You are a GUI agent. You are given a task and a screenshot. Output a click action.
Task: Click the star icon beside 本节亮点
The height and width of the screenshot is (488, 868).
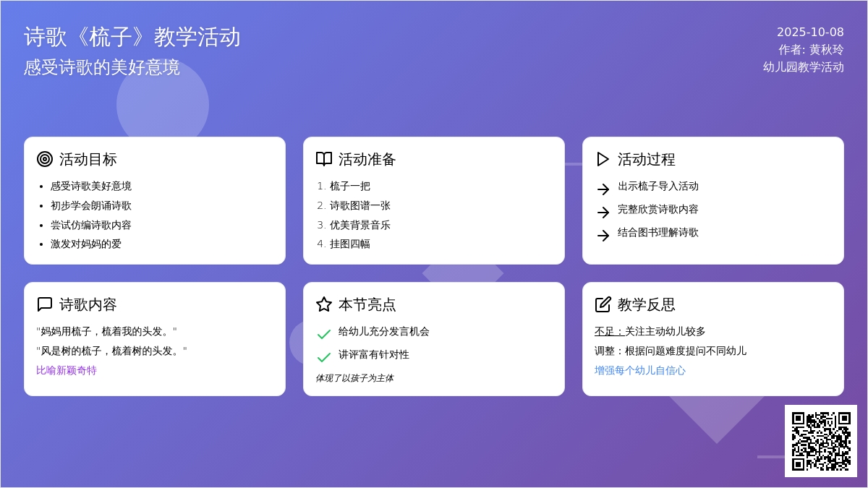point(324,304)
